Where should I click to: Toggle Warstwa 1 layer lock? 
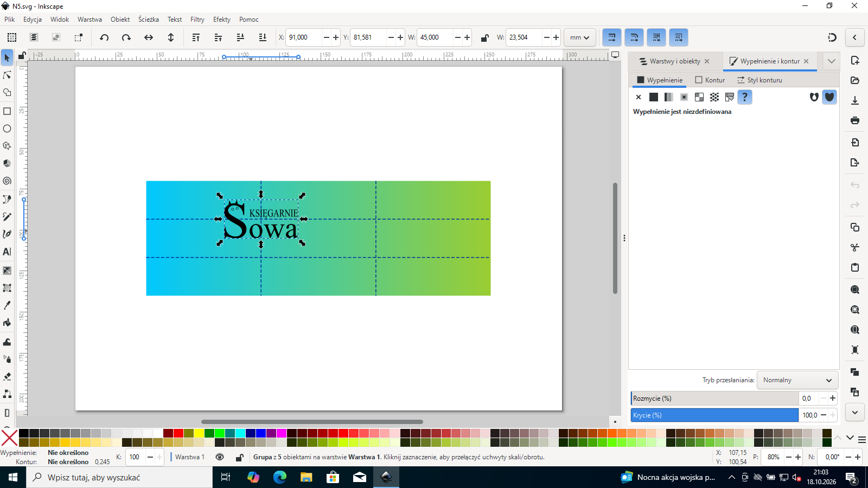pyautogui.click(x=239, y=457)
